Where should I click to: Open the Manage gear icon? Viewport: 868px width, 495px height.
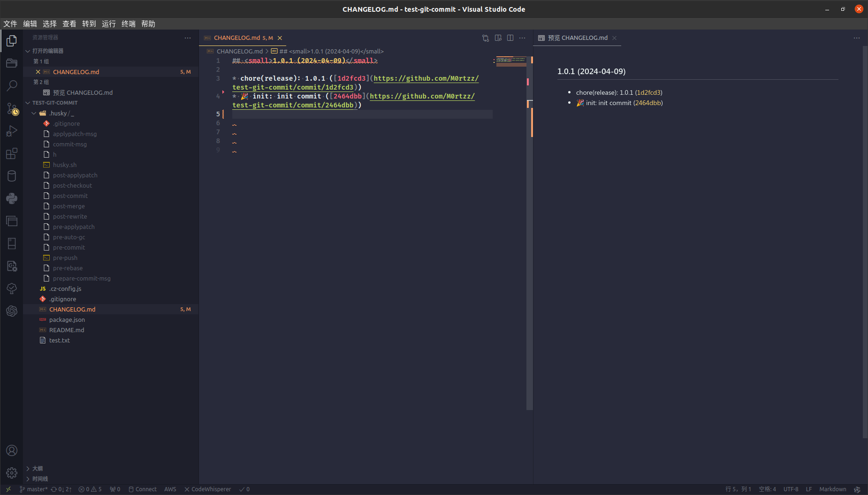click(x=12, y=473)
